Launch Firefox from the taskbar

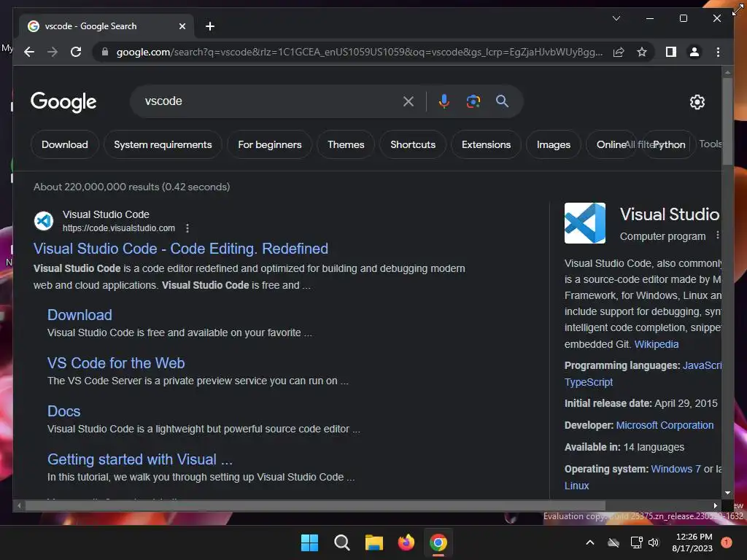click(x=406, y=542)
